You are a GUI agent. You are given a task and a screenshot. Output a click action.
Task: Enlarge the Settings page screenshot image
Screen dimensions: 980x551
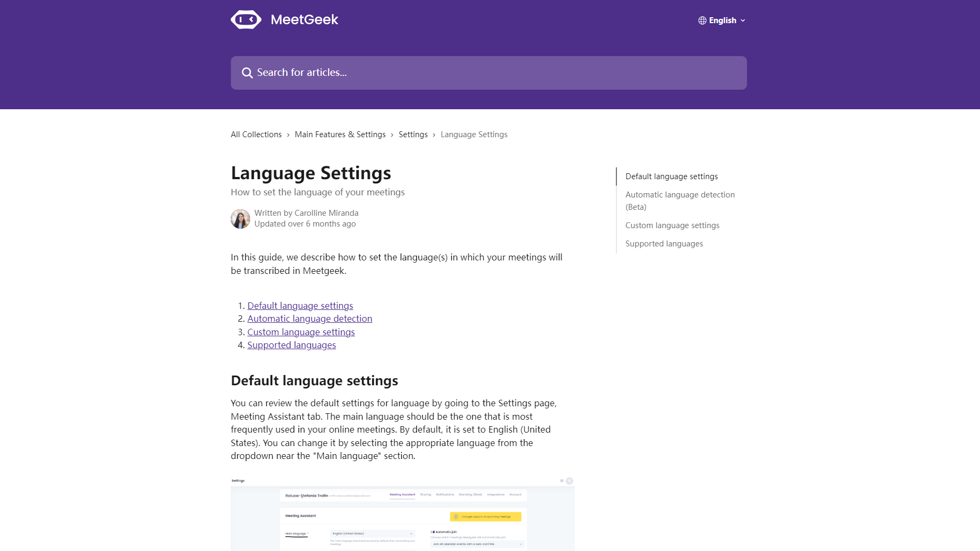point(402,514)
